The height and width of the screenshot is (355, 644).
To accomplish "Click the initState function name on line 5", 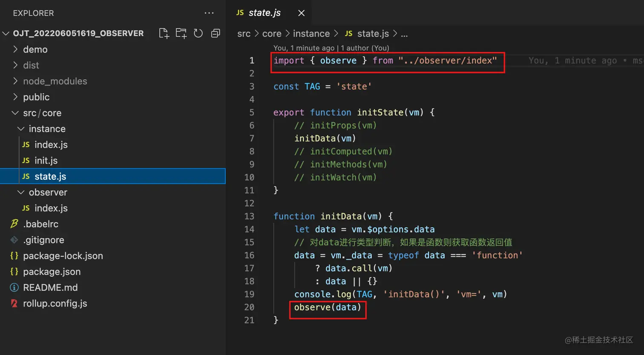I will 380,113.
